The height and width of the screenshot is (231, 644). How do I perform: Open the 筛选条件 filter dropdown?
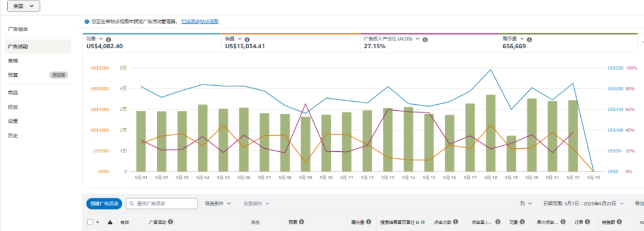(218, 204)
